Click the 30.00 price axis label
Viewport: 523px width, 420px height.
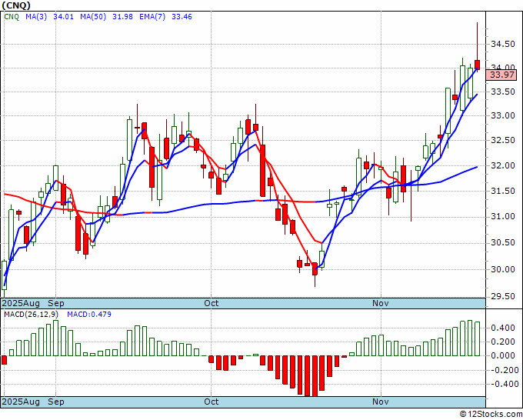[x=503, y=269]
